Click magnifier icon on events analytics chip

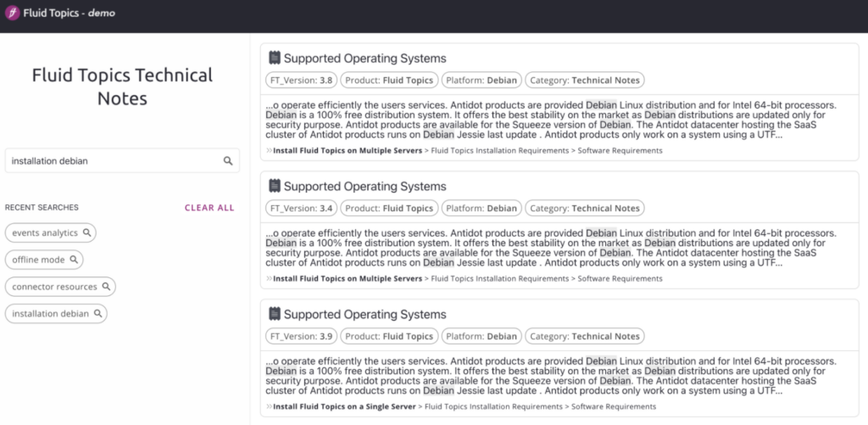tap(87, 232)
